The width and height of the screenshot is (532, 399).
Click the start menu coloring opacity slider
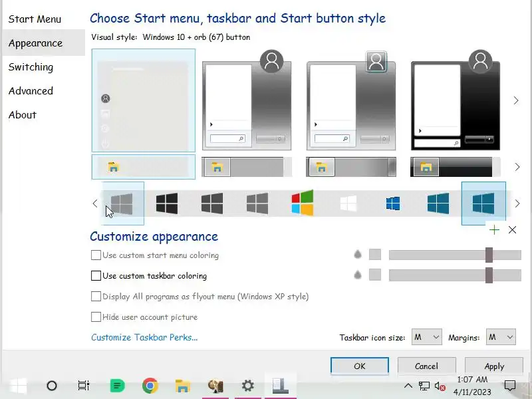[455, 255]
